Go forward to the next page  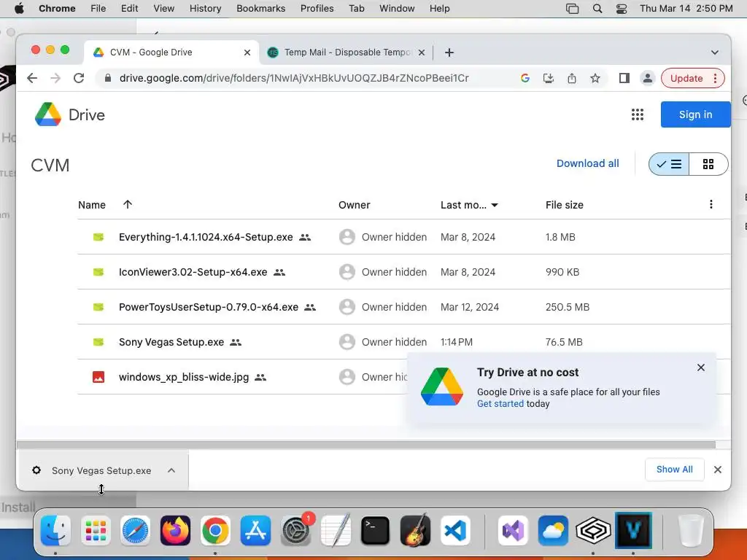55,78
